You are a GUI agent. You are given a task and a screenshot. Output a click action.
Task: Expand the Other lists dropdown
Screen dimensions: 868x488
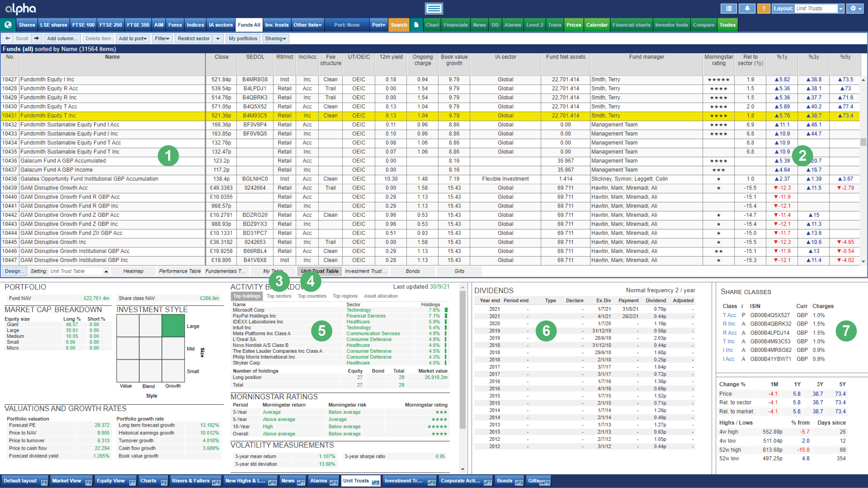[x=307, y=25]
